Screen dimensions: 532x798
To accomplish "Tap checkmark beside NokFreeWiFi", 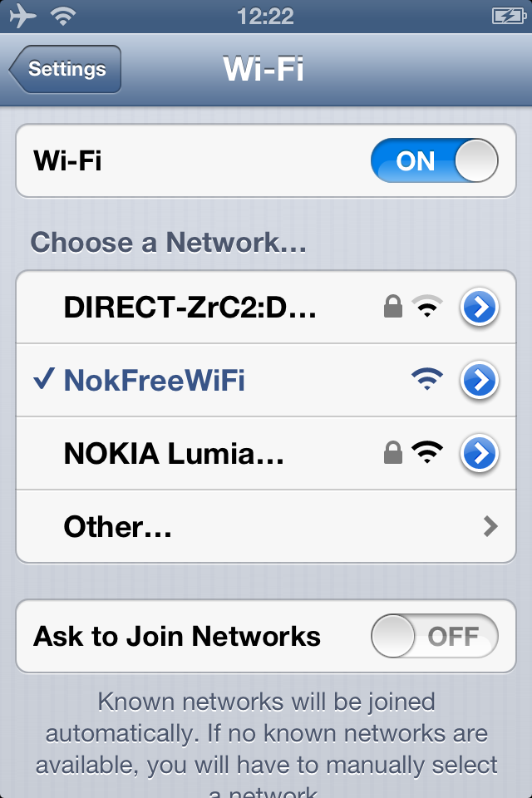I will (x=43, y=379).
